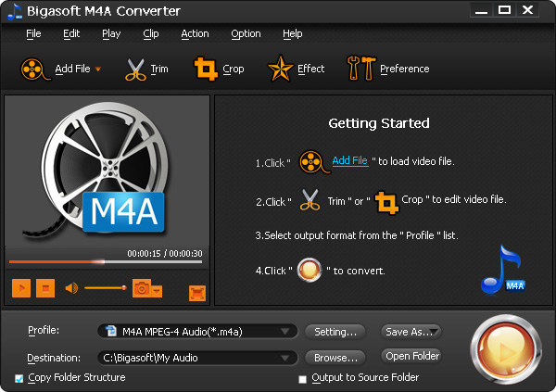Click the scissors icon in step 2
The height and width of the screenshot is (392, 556).
310,200
